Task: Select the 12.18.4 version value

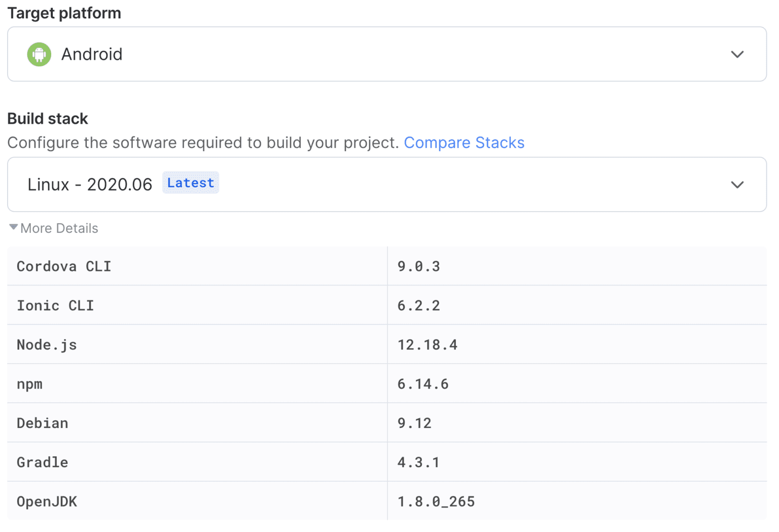Action: (x=428, y=345)
